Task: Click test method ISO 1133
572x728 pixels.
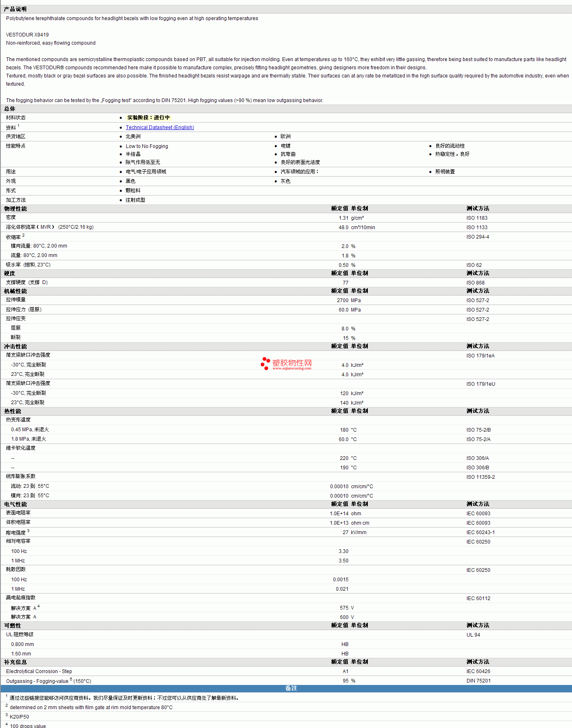Action: coord(477,227)
